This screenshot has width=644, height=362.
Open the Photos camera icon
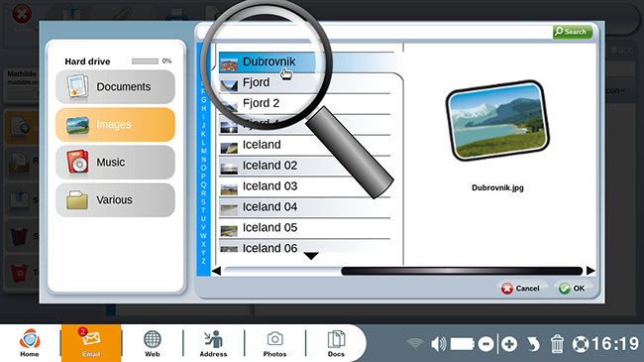click(x=274, y=343)
